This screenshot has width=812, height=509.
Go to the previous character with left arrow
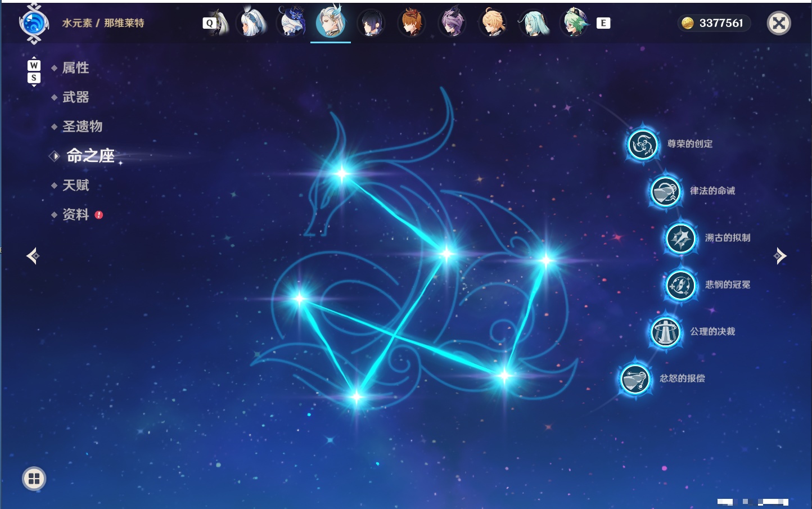pyautogui.click(x=33, y=256)
